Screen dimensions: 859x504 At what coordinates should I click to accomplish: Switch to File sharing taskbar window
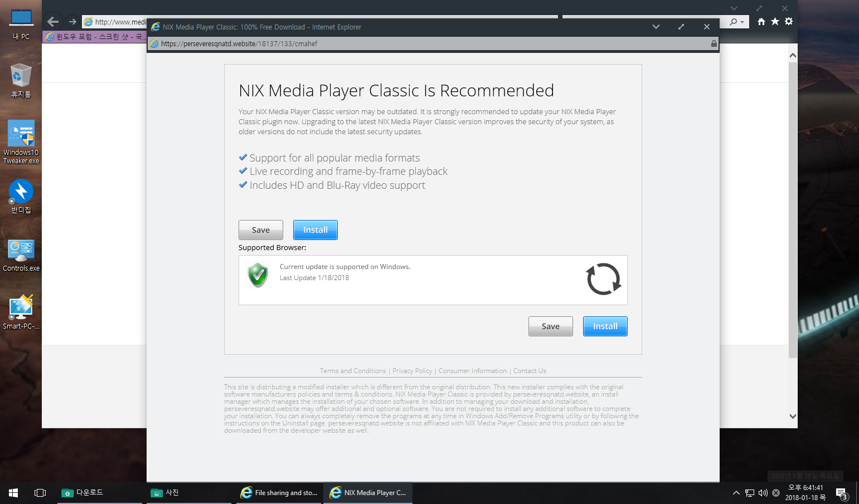pos(279,493)
